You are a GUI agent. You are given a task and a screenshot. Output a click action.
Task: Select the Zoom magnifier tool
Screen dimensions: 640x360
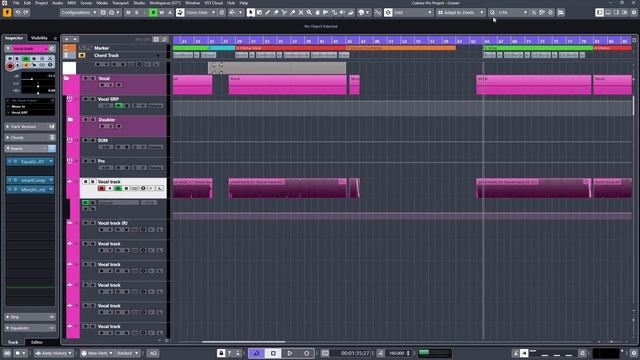(309, 13)
